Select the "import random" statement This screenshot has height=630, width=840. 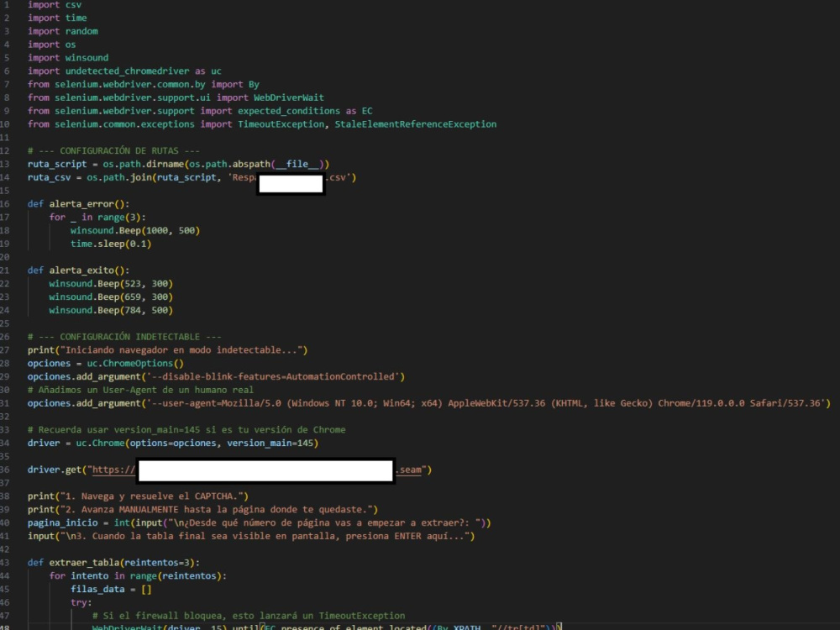[x=63, y=31]
